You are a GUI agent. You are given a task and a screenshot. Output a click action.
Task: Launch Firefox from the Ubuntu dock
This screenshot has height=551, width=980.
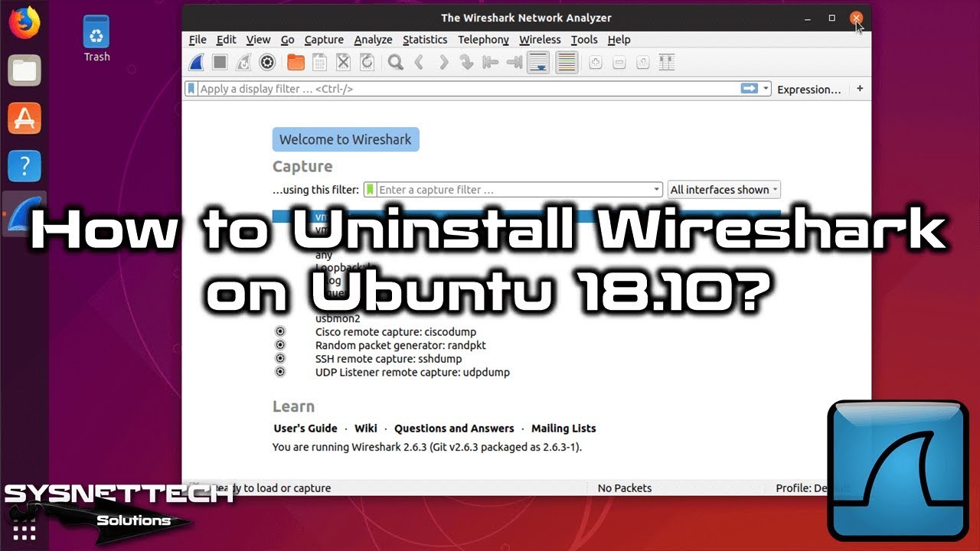(x=24, y=22)
